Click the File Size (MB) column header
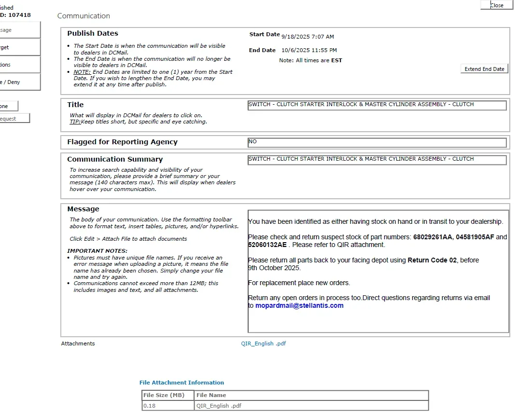 coord(168,395)
